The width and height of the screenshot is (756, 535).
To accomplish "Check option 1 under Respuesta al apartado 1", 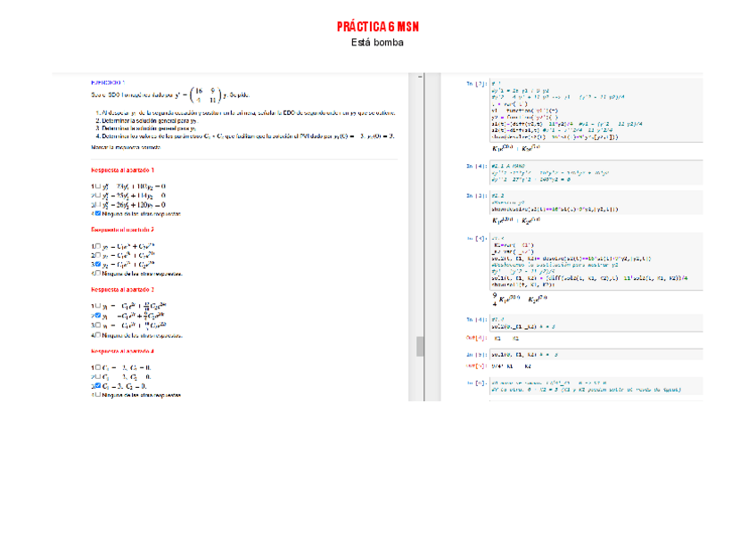I will tap(94, 186).
